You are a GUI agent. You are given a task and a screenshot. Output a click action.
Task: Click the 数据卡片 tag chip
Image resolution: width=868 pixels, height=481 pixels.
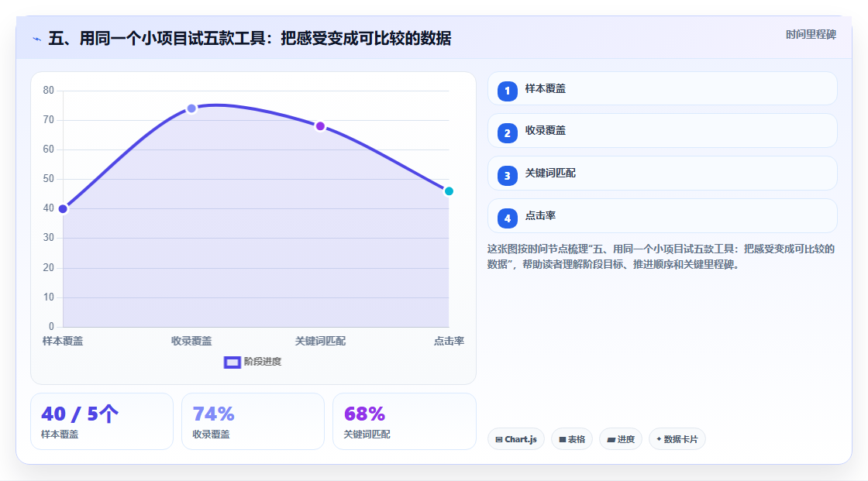point(677,439)
